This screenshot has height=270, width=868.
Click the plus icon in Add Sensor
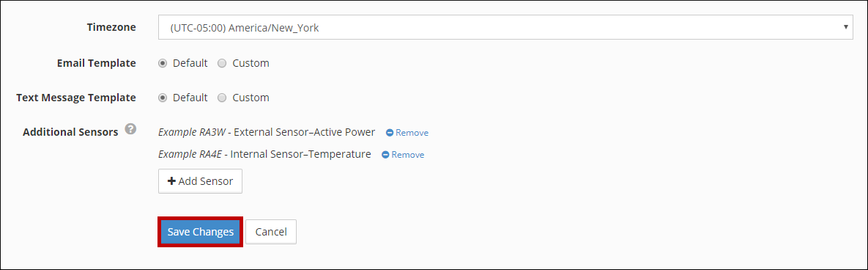[171, 181]
